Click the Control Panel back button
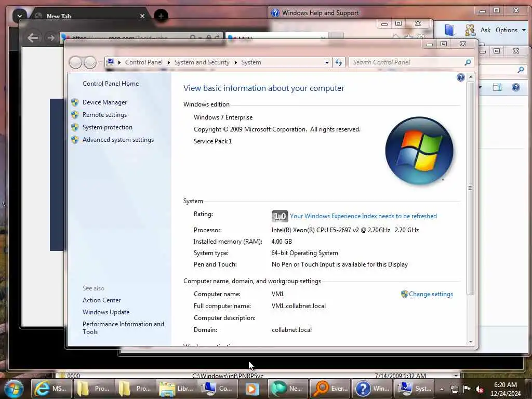This screenshot has width=532, height=399. (x=76, y=62)
